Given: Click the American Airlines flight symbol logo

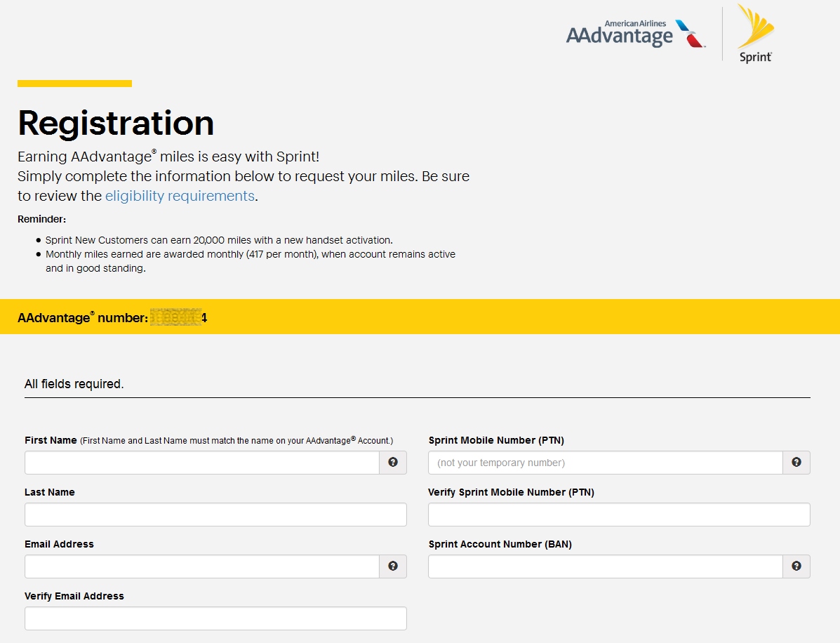Looking at the screenshot, I should coord(688,32).
